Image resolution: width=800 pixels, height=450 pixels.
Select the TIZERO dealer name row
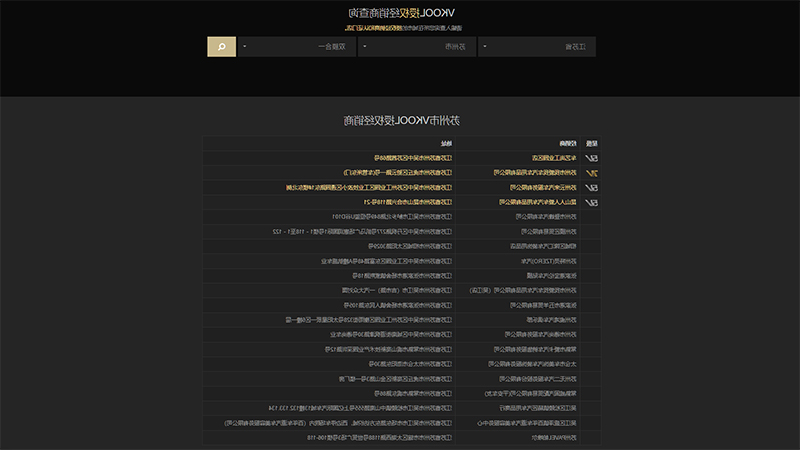548,261
